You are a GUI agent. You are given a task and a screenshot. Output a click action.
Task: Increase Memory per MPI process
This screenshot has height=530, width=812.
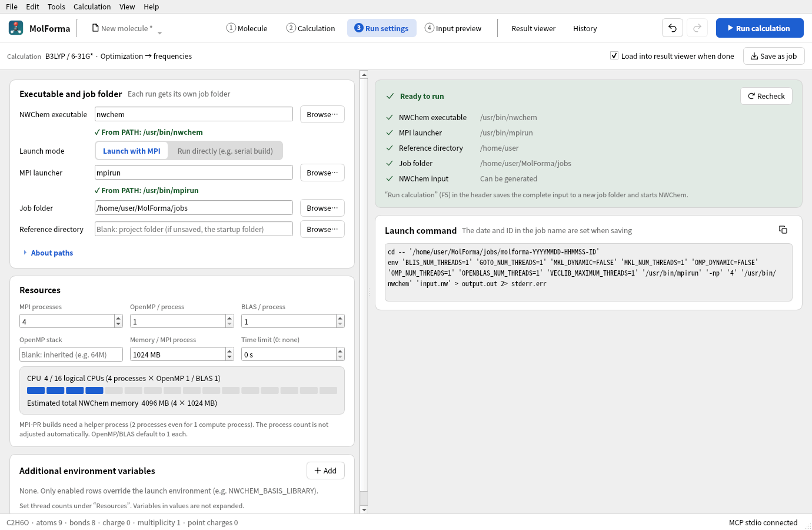[x=229, y=351]
